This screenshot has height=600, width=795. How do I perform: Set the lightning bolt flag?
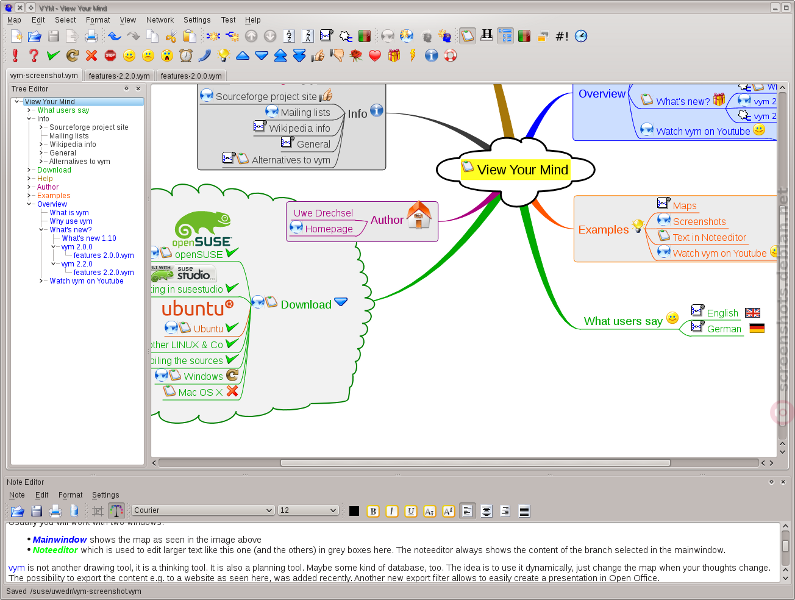click(413, 55)
